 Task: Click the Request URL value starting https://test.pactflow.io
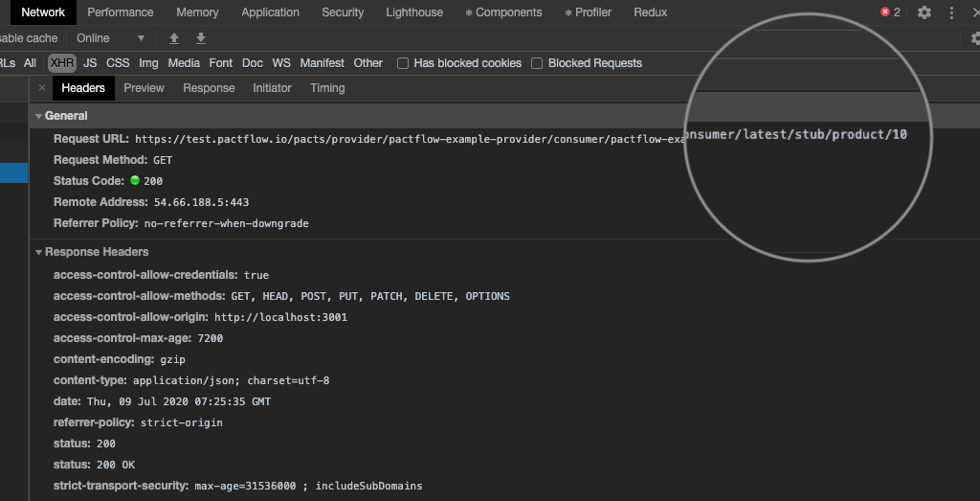(x=410, y=139)
